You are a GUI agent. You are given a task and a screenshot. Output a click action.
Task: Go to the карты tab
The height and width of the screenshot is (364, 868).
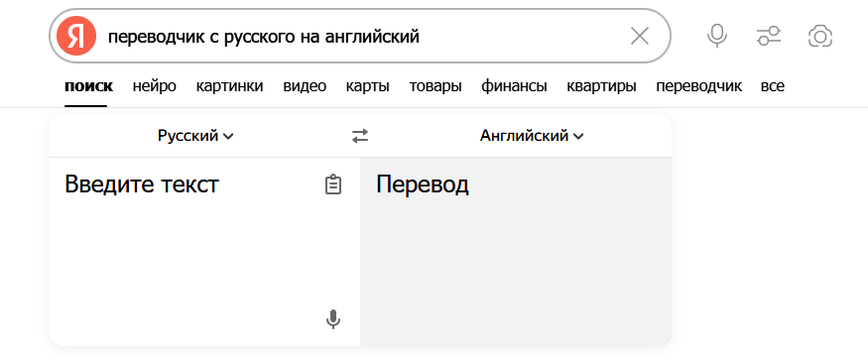click(x=368, y=86)
